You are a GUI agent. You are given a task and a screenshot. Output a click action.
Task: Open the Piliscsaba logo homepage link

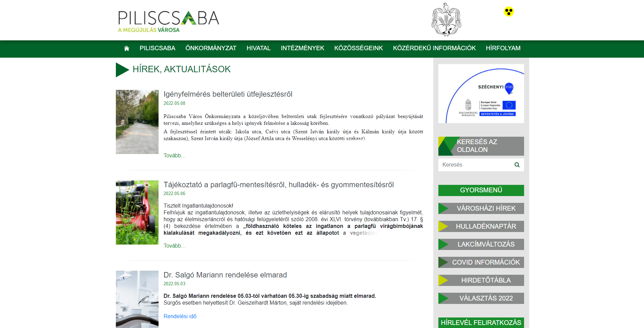pos(168,21)
